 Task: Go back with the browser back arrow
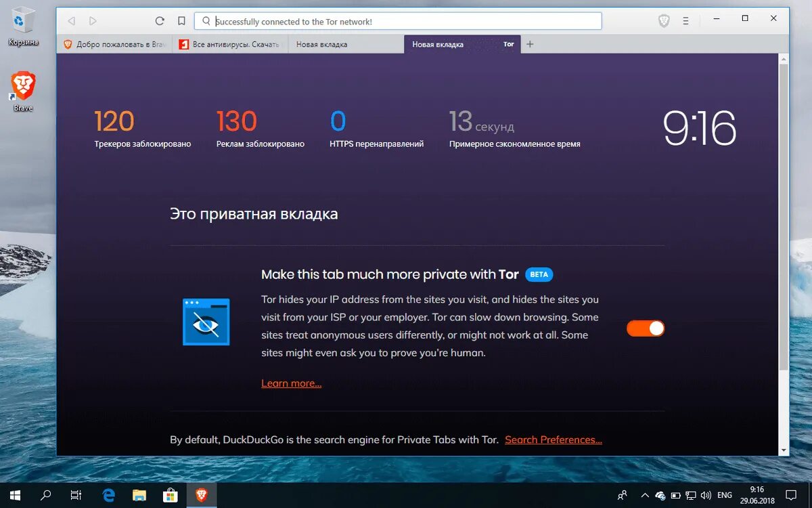pos(72,21)
